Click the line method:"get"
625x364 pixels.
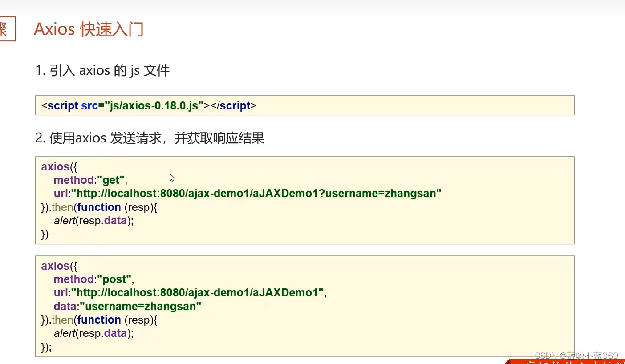tap(90, 180)
